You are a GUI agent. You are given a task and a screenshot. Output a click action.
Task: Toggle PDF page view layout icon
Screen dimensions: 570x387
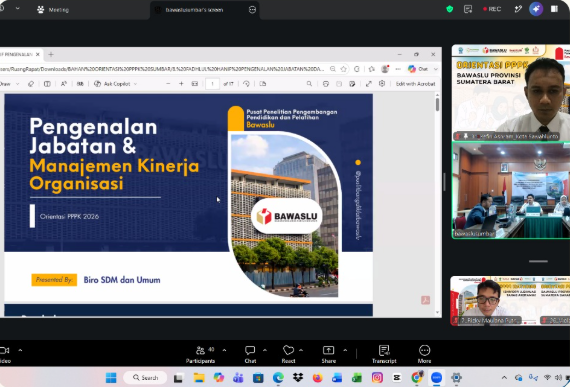coord(47,84)
